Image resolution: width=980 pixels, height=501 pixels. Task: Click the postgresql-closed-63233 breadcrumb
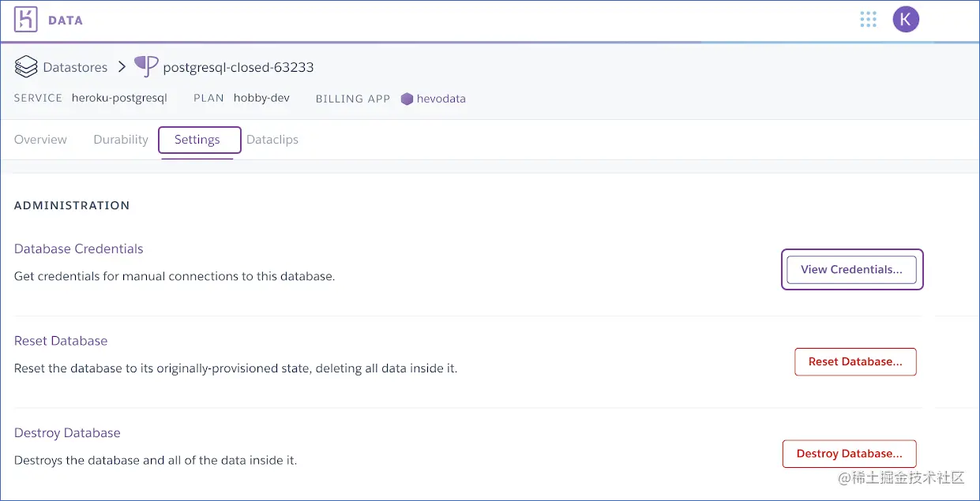pos(237,67)
